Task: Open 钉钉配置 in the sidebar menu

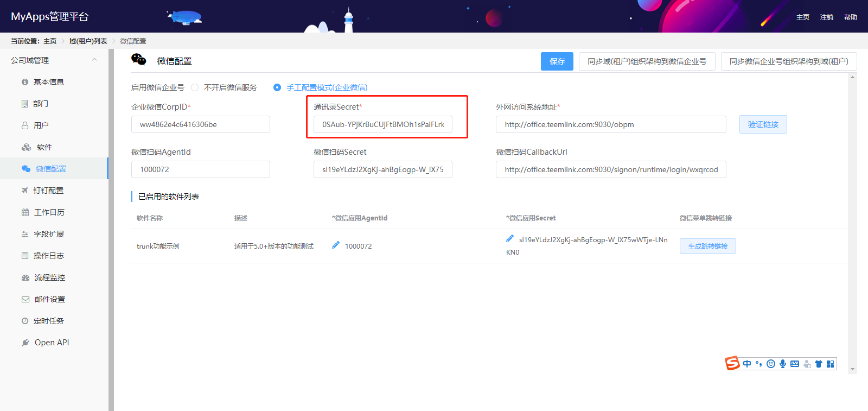Action: [48, 191]
